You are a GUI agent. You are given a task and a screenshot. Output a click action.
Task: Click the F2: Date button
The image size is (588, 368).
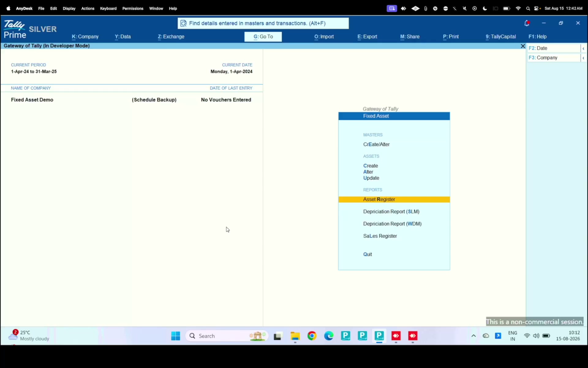[x=554, y=48]
